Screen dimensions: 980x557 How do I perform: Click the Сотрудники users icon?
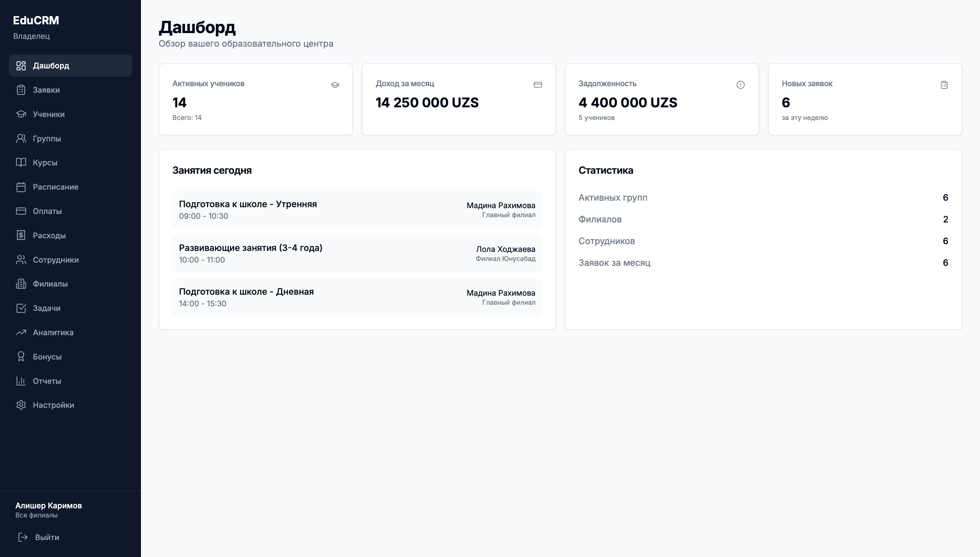(x=21, y=260)
